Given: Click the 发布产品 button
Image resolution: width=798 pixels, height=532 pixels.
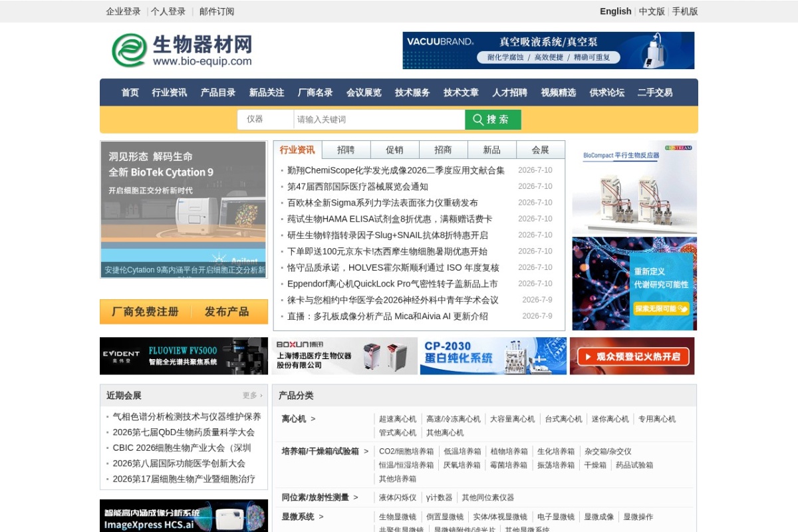Looking at the screenshot, I should point(227,312).
